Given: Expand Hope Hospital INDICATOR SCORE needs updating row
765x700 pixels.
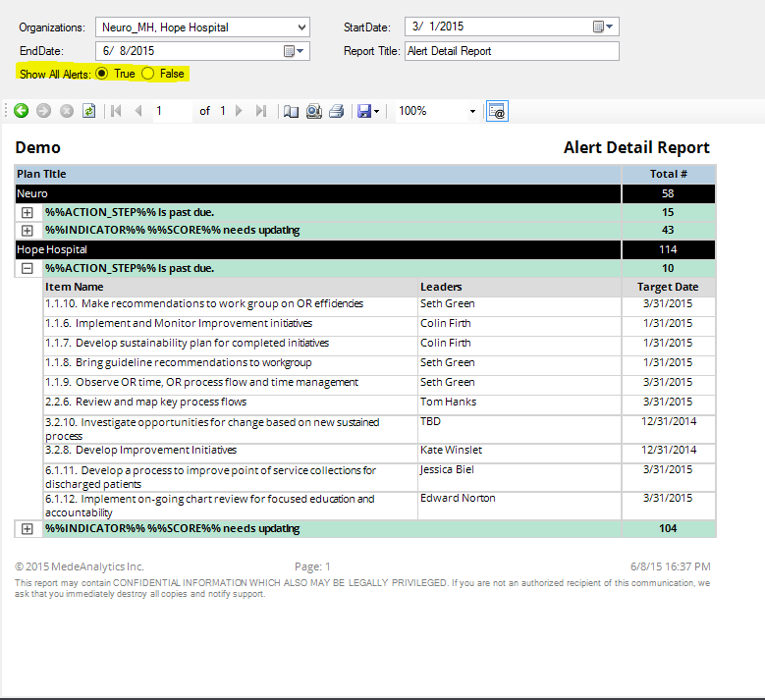Looking at the screenshot, I should click(27, 529).
